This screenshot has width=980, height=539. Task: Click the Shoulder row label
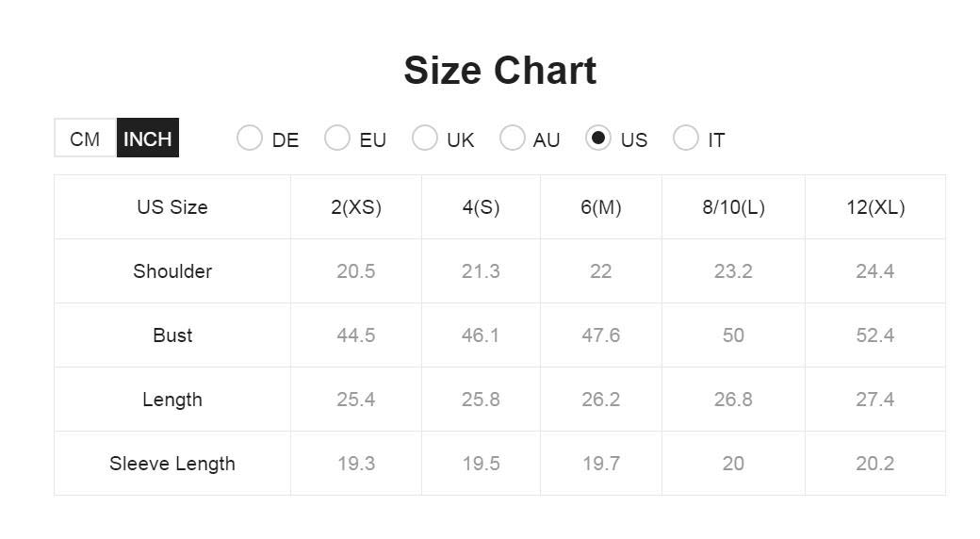172,271
